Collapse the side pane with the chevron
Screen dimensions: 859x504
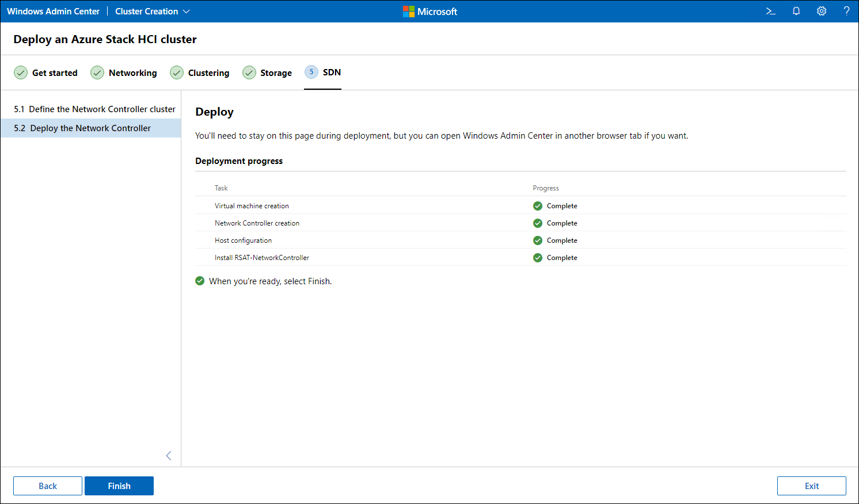(169, 456)
